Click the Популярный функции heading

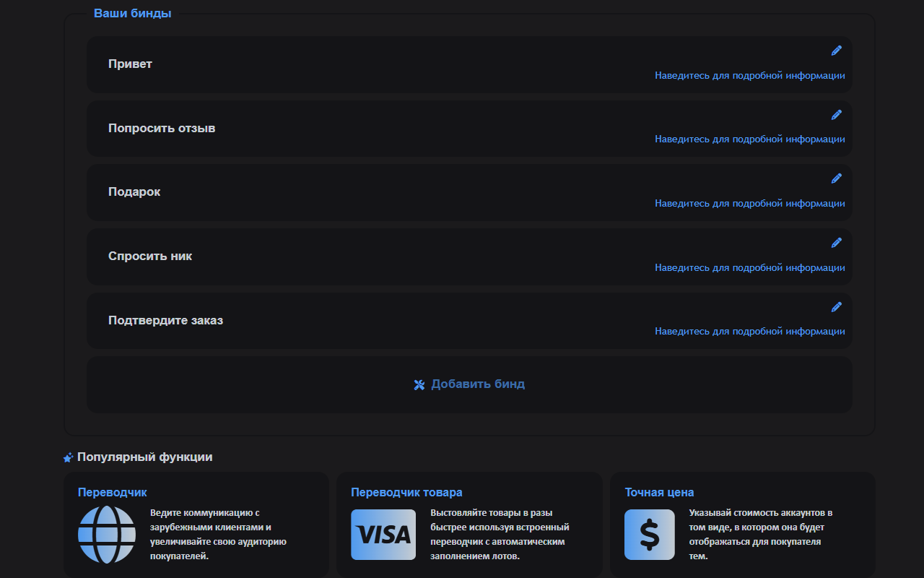point(145,457)
